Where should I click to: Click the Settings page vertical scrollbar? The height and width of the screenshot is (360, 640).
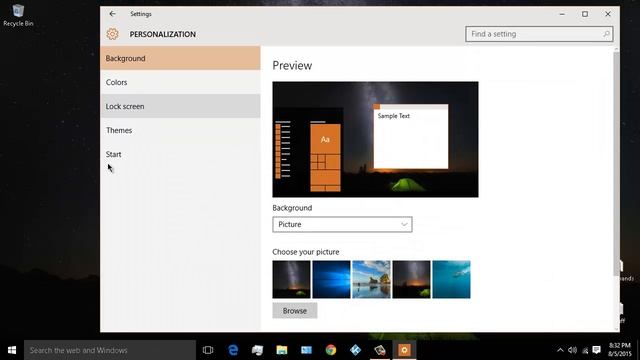616,163
